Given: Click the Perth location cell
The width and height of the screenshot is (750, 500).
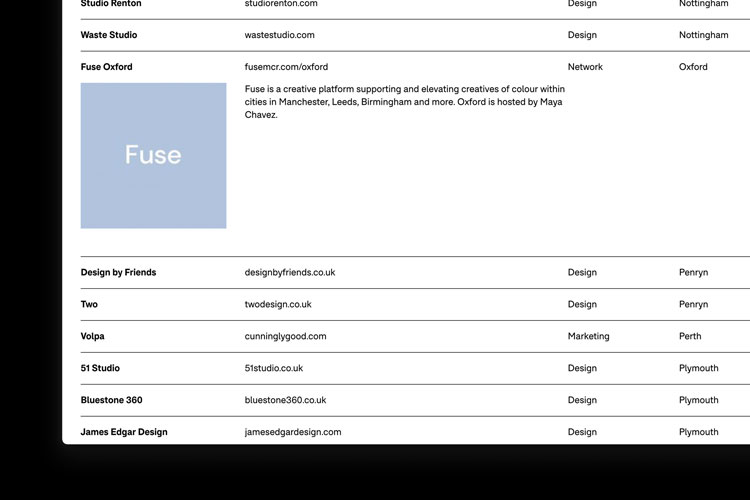Looking at the screenshot, I should click(x=690, y=336).
